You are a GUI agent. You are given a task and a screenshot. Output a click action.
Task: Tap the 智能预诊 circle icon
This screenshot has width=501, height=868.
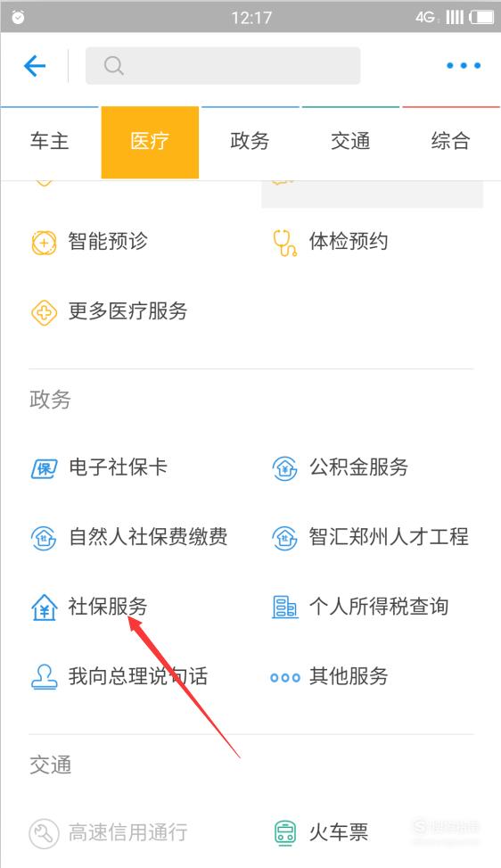pyautogui.click(x=45, y=243)
